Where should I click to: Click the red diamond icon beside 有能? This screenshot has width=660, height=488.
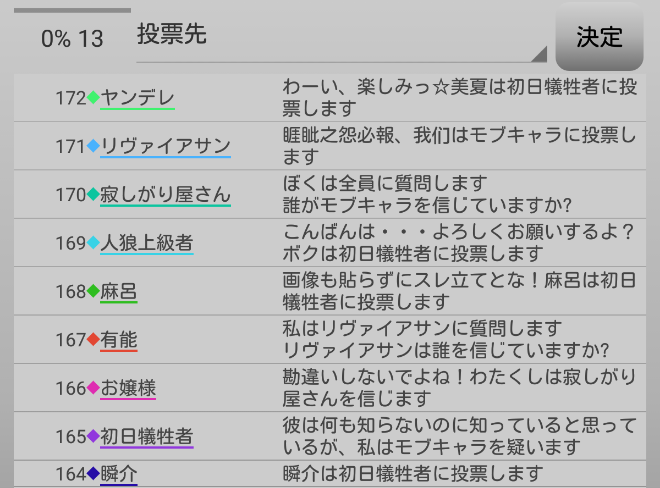[x=94, y=340]
